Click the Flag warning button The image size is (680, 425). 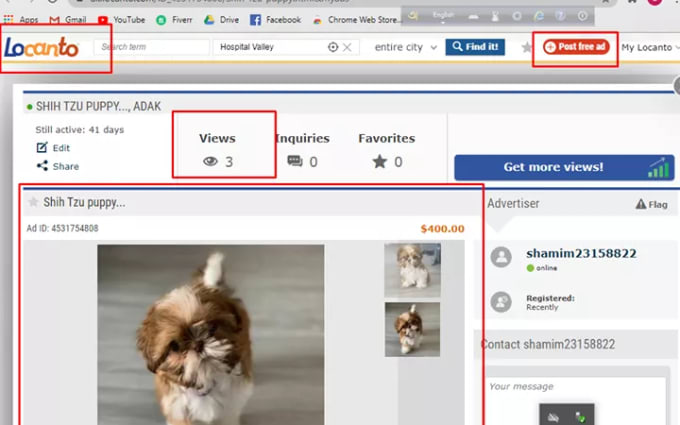[x=652, y=204]
